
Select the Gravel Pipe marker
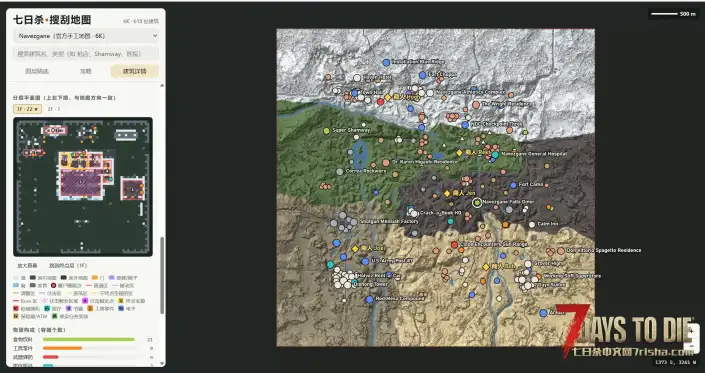coord(528,264)
